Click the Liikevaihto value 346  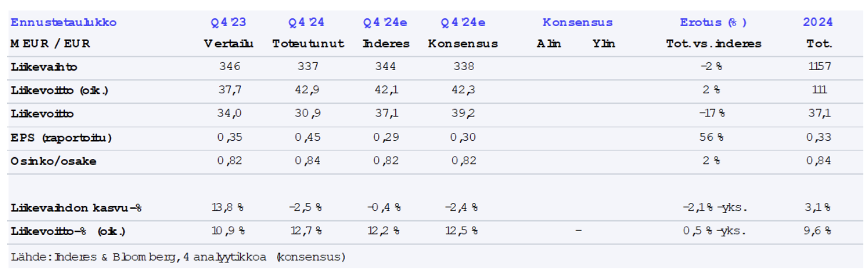pyautogui.click(x=229, y=66)
